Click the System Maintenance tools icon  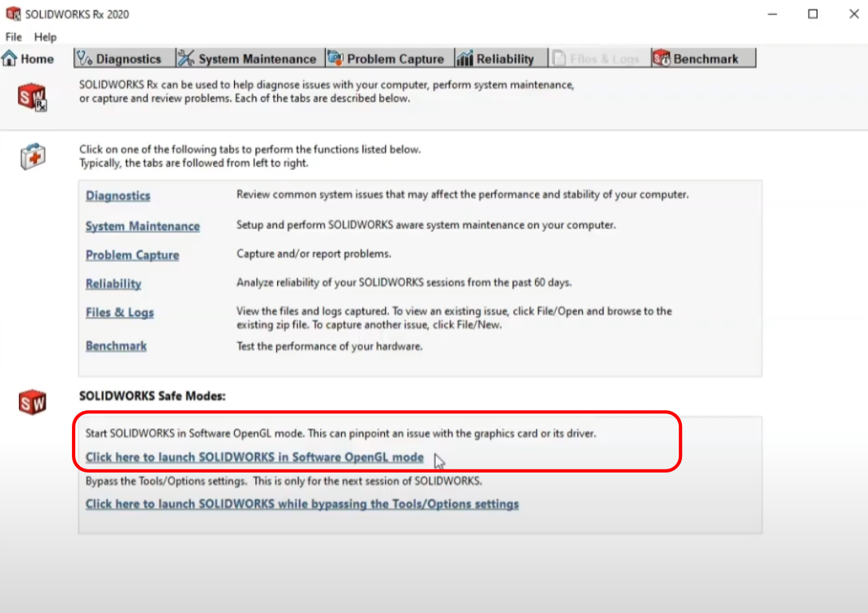186,58
